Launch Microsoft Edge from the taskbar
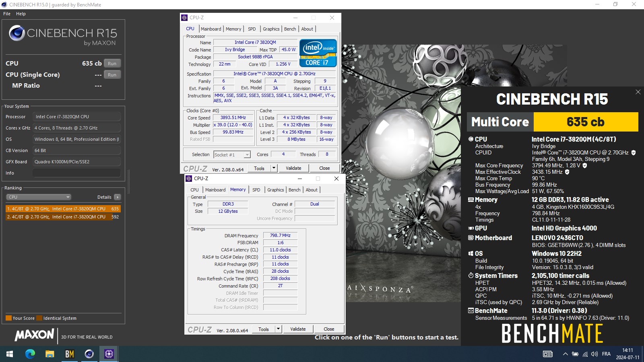 click(x=30, y=354)
